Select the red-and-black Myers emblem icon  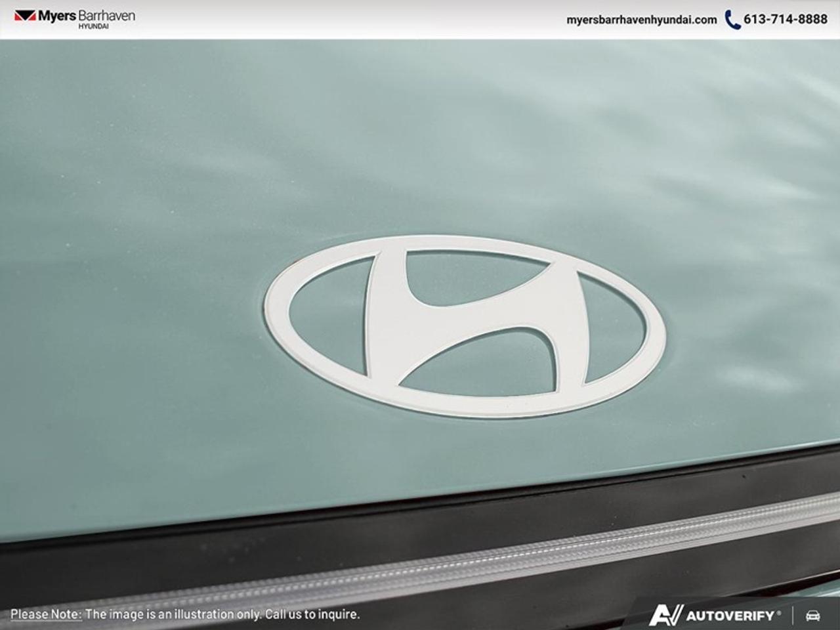click(26, 15)
